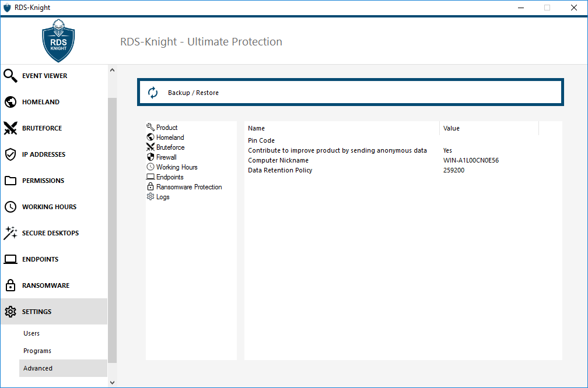The height and width of the screenshot is (388, 588).
Task: Click the Bruteforce swords icon in settings list
Action: pyautogui.click(x=150, y=147)
